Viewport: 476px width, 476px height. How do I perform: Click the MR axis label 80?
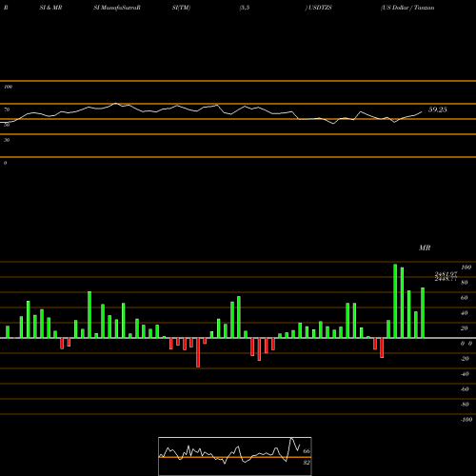pos(465,283)
